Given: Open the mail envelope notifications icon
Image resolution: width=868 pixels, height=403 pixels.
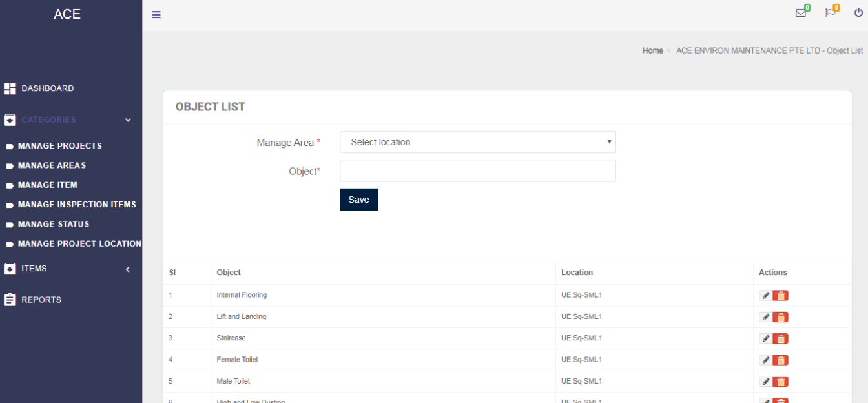Looking at the screenshot, I should coord(801,13).
